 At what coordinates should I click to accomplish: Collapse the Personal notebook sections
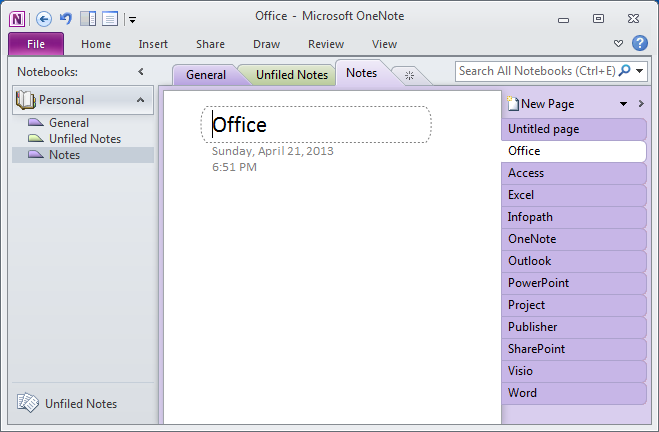pyautogui.click(x=140, y=100)
